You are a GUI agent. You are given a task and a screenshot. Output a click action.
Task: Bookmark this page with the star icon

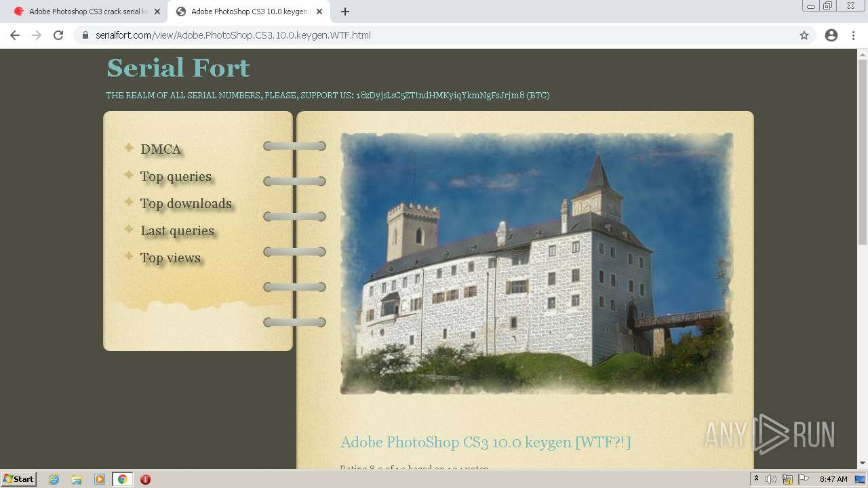point(804,35)
